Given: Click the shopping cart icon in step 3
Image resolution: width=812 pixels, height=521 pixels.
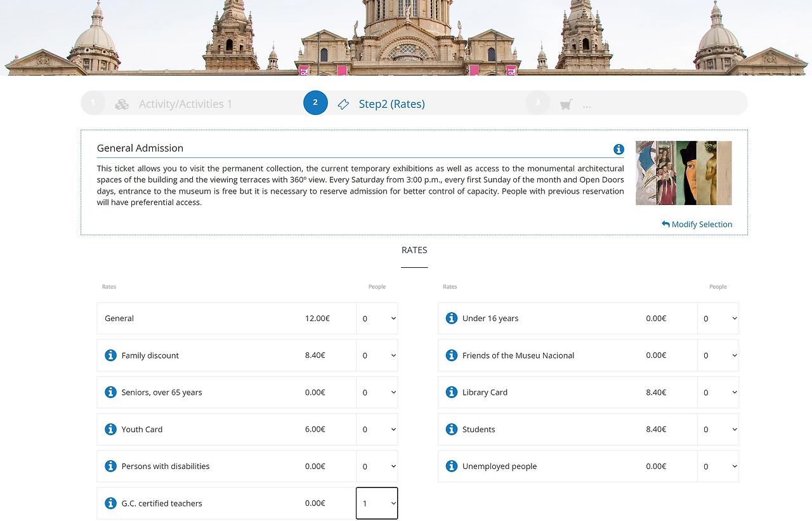Looking at the screenshot, I should (566, 104).
